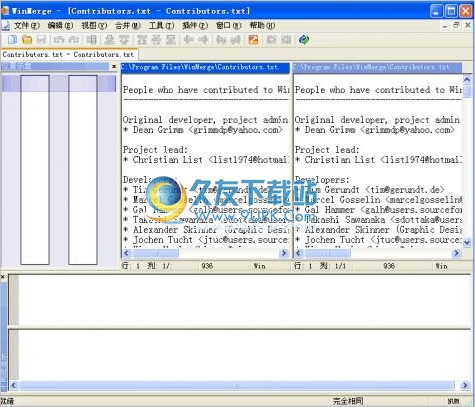
Task: Copy difference to left icon
Action: [x=188, y=40]
